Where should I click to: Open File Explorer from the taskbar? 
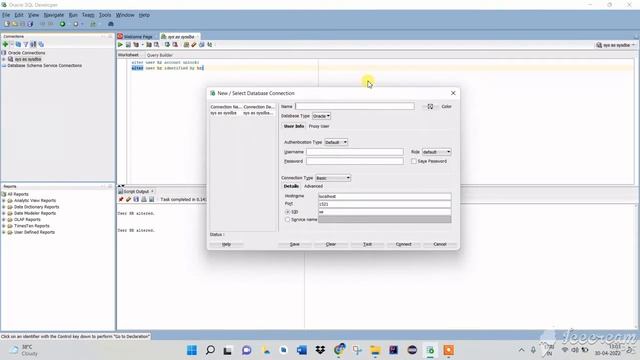[375, 350]
